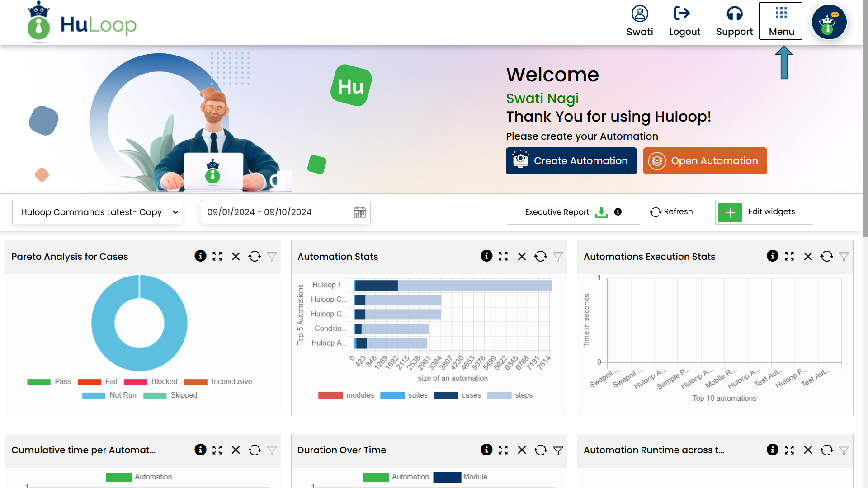Viewport: 868px width, 488px height.
Task: Click the Logout icon
Action: pos(682,13)
